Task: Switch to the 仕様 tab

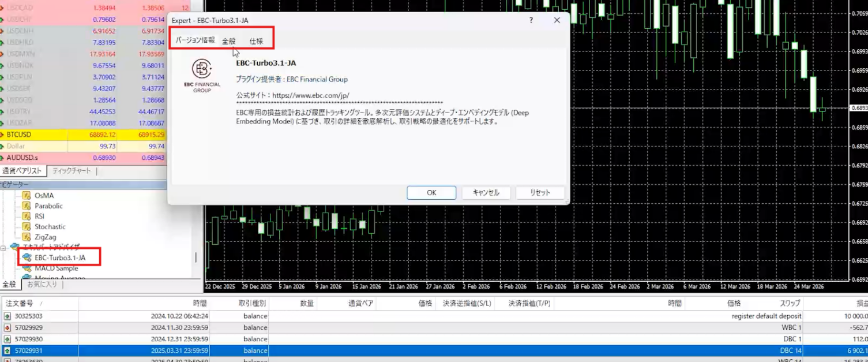Action: point(256,41)
